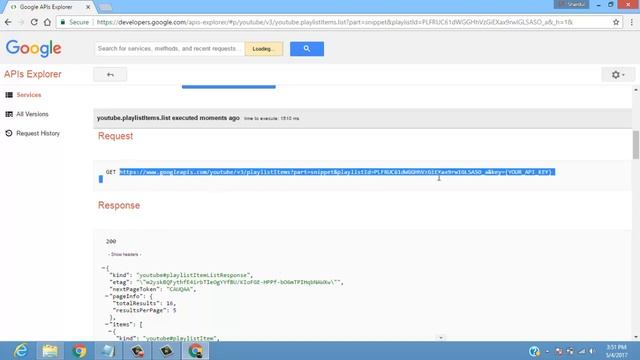Click the Loading button

coord(264,49)
